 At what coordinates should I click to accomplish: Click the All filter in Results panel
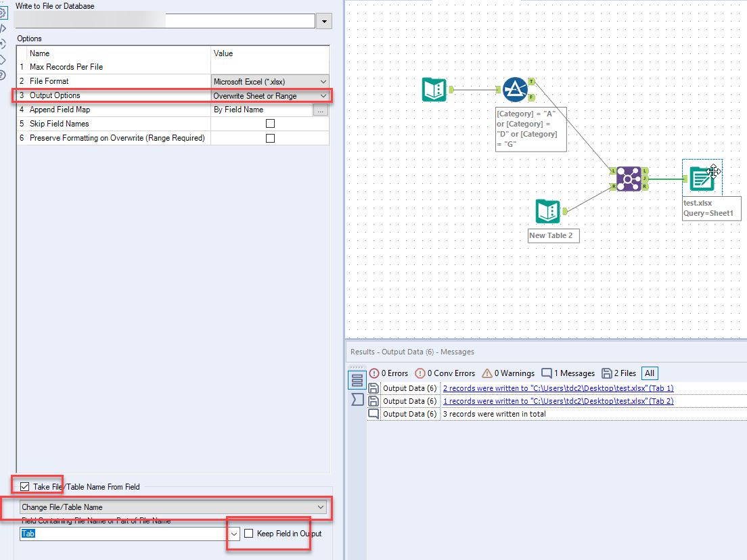[x=649, y=373]
